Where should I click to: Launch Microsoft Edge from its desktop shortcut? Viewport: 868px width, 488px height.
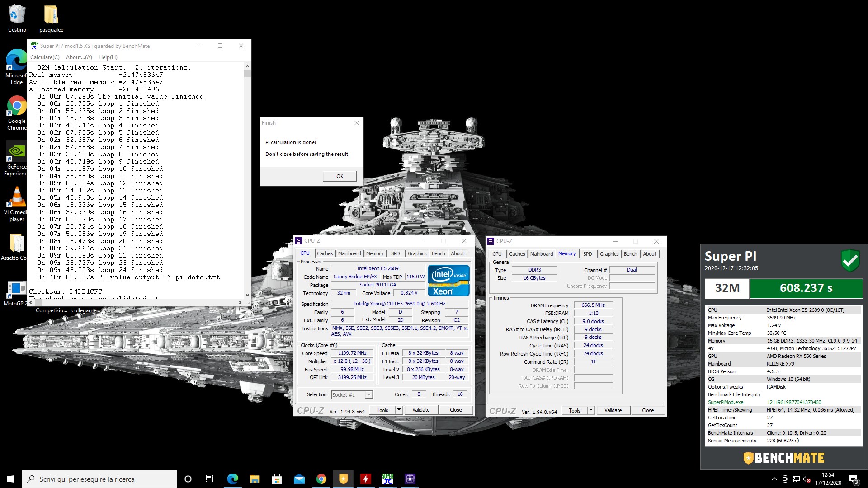17,67
